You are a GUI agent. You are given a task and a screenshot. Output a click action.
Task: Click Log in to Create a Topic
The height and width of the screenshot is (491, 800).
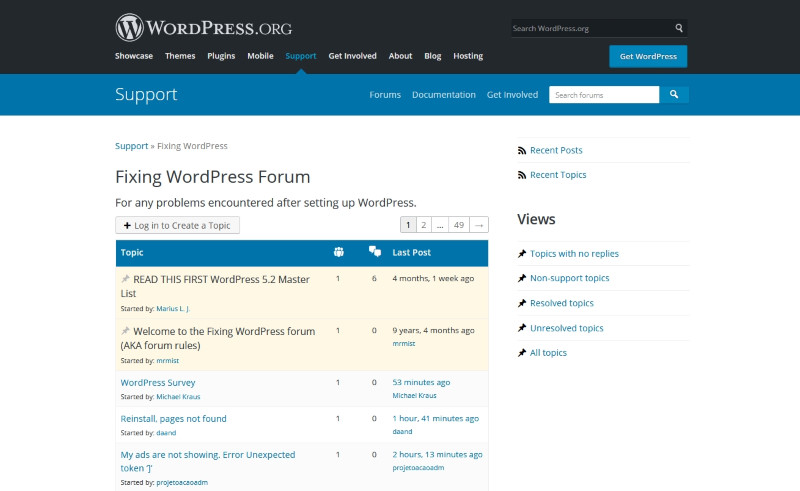tap(178, 225)
